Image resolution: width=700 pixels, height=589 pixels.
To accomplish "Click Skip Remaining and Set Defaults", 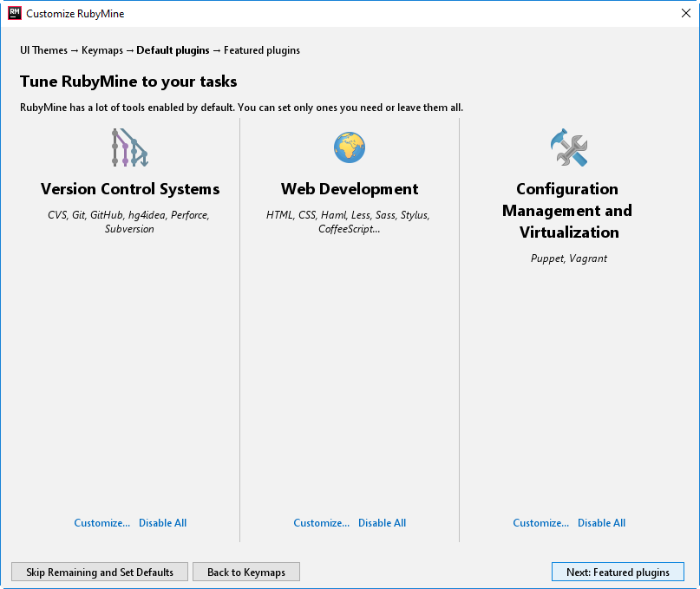I will [100, 572].
